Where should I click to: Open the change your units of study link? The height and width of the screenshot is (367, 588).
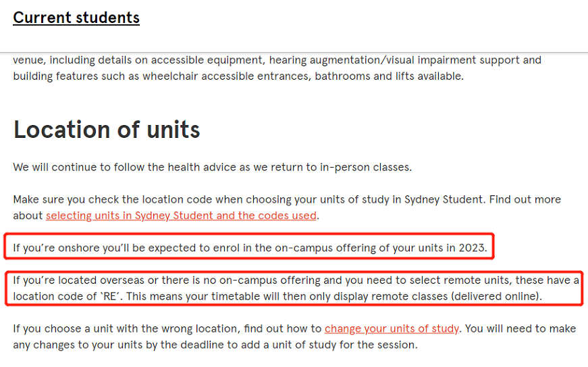pos(392,328)
